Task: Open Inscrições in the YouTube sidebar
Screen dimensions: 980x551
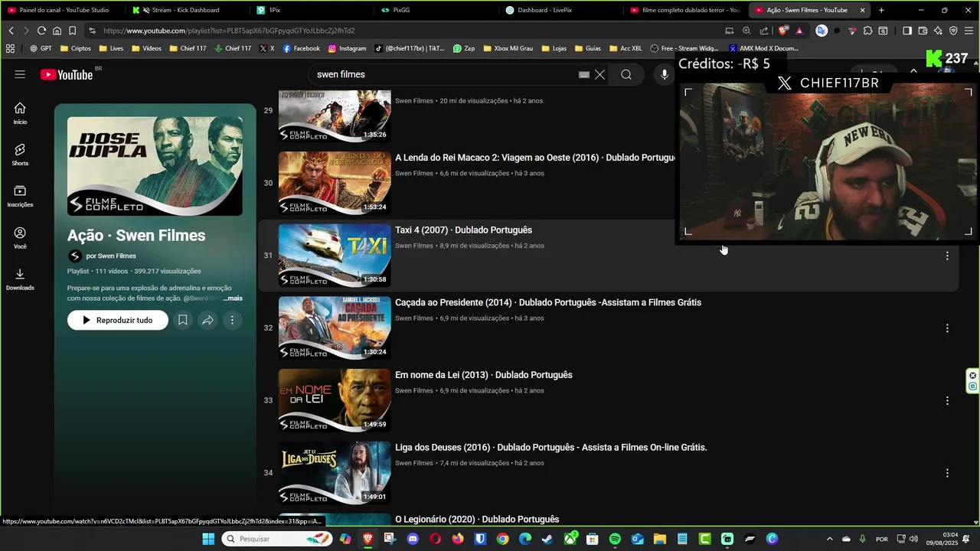Action: pyautogui.click(x=20, y=196)
